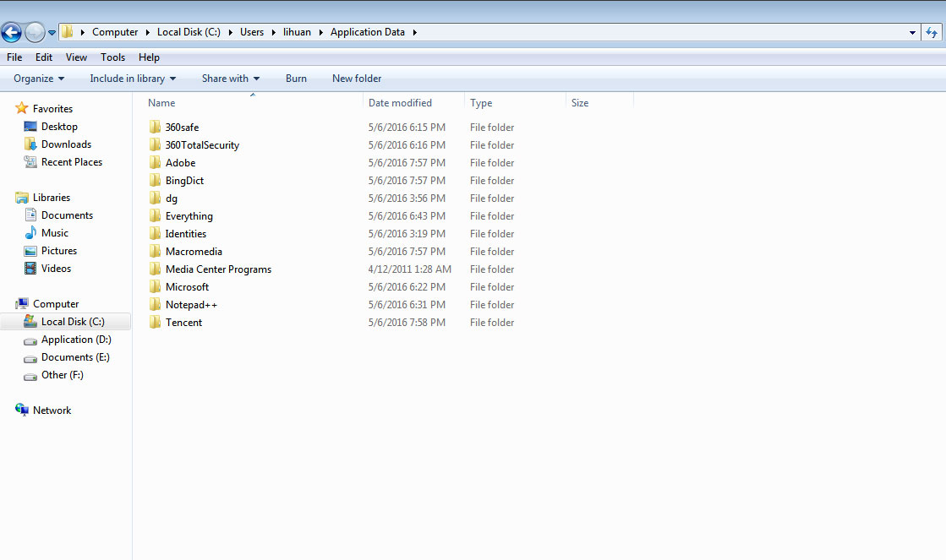
Task: Expand the arrow after Local Disk (C:) breadcrumb
Action: tap(231, 33)
